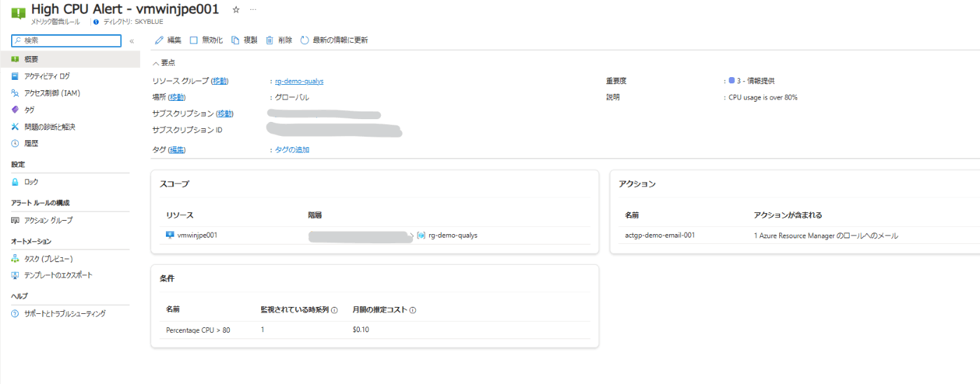
Task: Click the テンプレートのエクスポート icon
Action: coord(15,275)
